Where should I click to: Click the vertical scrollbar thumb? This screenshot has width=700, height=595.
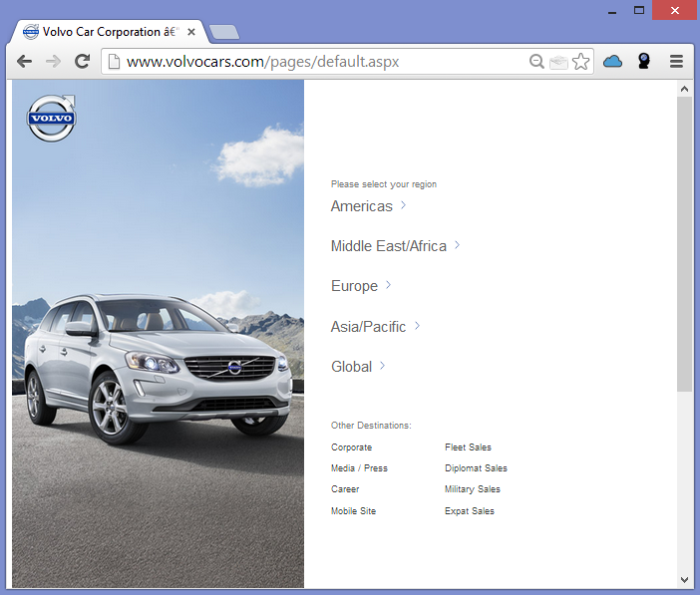pos(684,244)
